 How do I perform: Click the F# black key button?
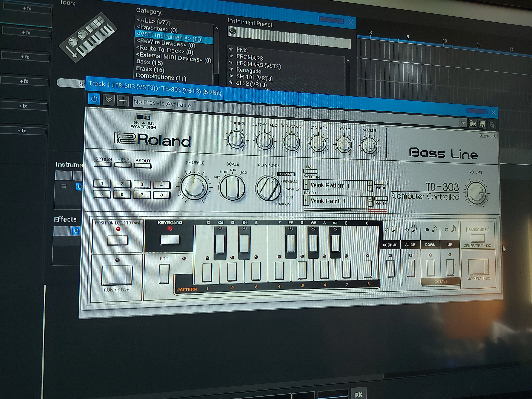[291, 243]
